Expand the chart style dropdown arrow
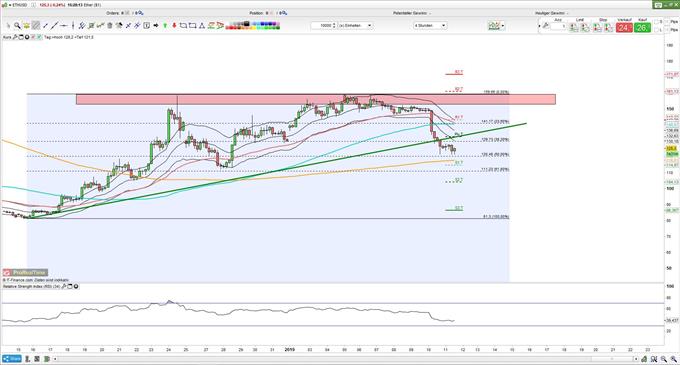The height and width of the screenshot is (365, 680). click(x=503, y=26)
